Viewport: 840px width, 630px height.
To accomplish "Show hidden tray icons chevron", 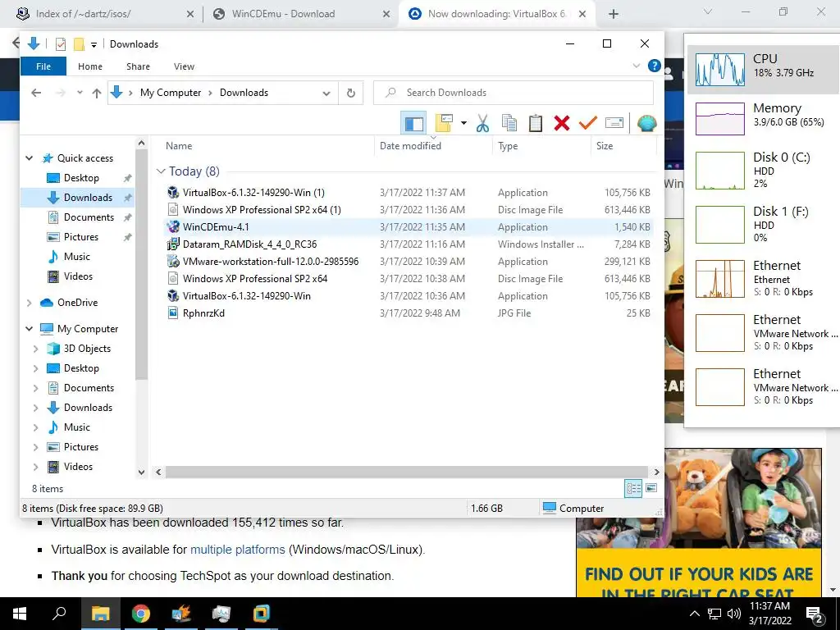I will (694, 614).
